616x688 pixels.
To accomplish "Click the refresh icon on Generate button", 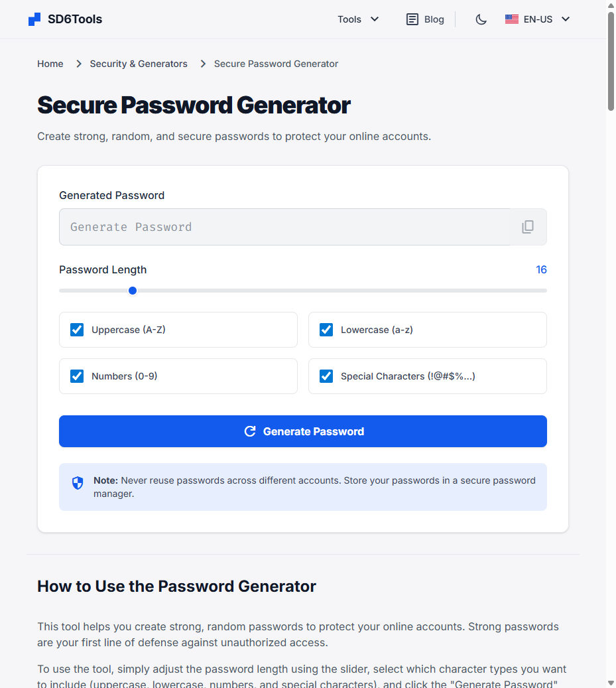I will click(250, 431).
